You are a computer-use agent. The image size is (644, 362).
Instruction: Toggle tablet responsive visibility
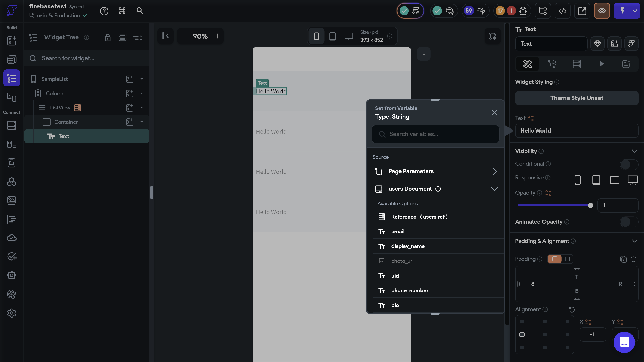point(596,180)
